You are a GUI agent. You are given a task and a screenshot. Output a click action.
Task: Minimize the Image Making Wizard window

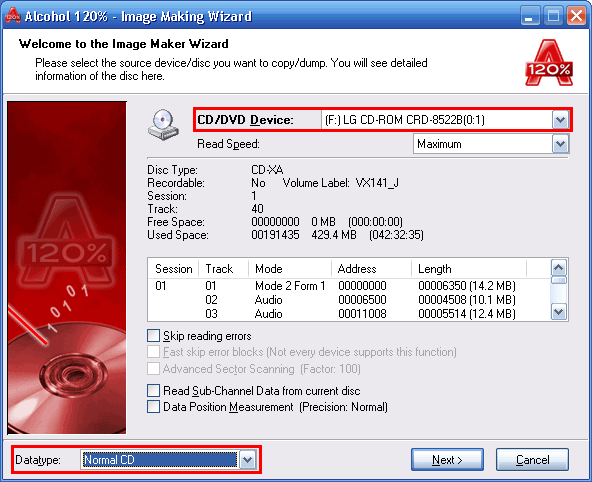pyautogui.click(x=529, y=16)
